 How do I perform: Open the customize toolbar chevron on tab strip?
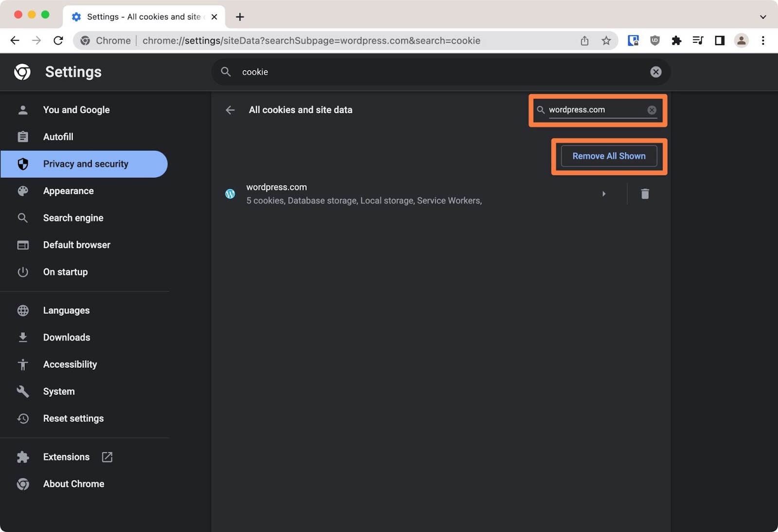[762, 17]
